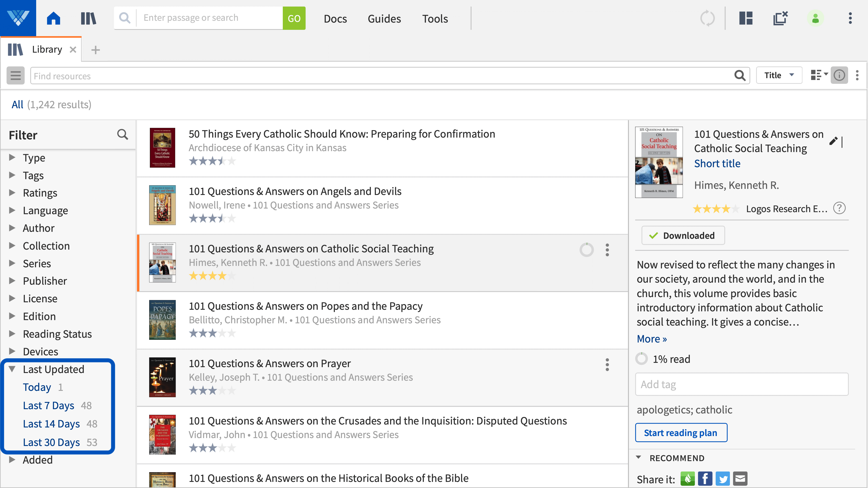
Task: Open the Docs menu
Action: pyautogui.click(x=335, y=19)
